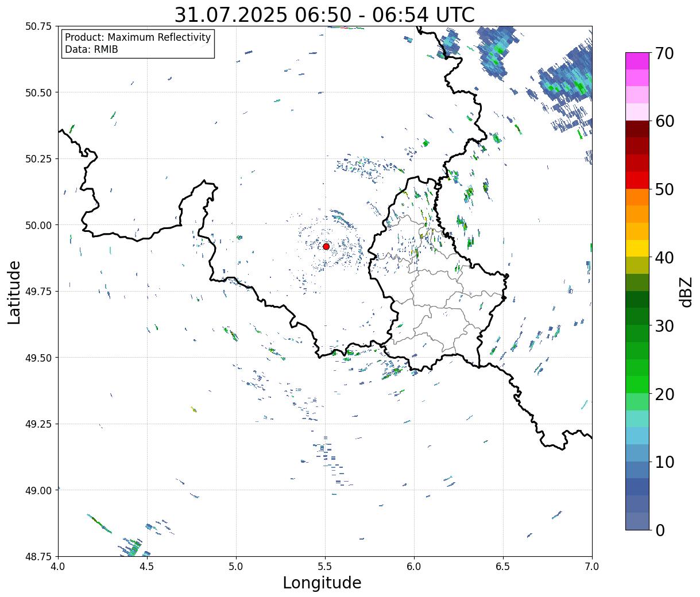Click the latitude tick label '49.75'
700x597 pixels.
point(38,292)
